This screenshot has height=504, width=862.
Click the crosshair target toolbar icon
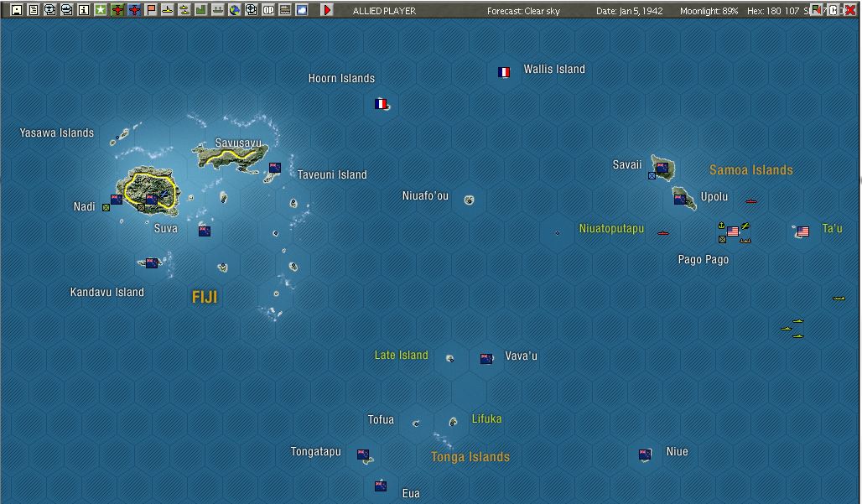tap(252, 10)
